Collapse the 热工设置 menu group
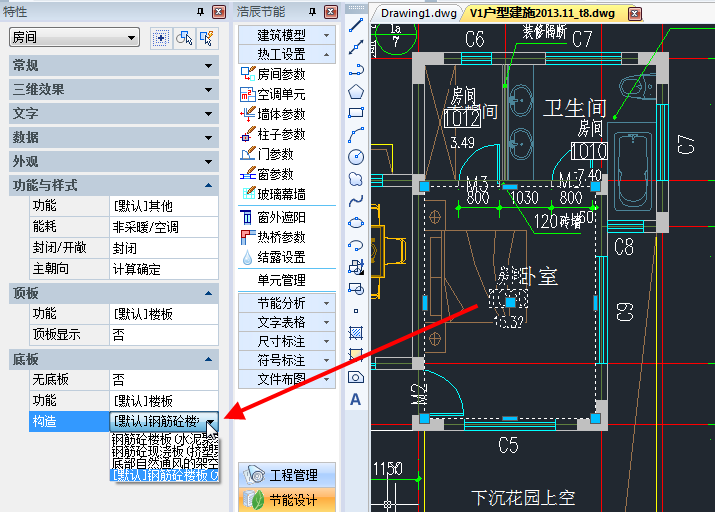The width and height of the screenshot is (715, 512). tap(287, 54)
